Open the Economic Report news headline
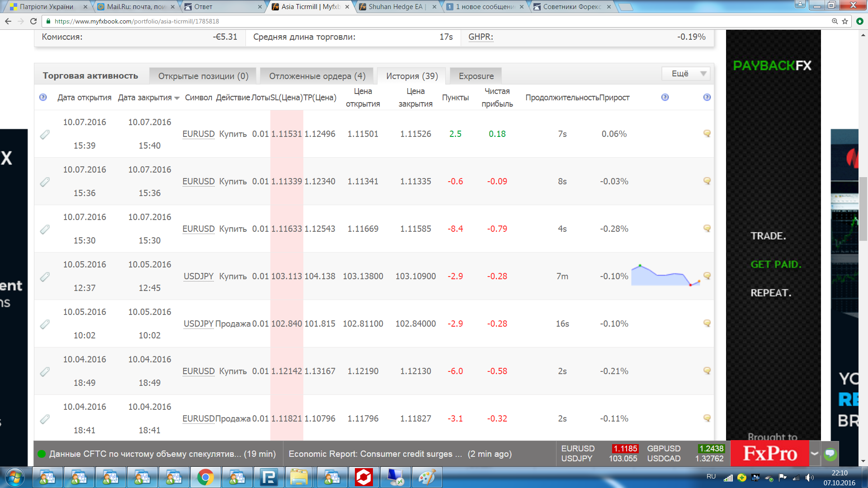This screenshot has height=488, width=868. (400, 454)
